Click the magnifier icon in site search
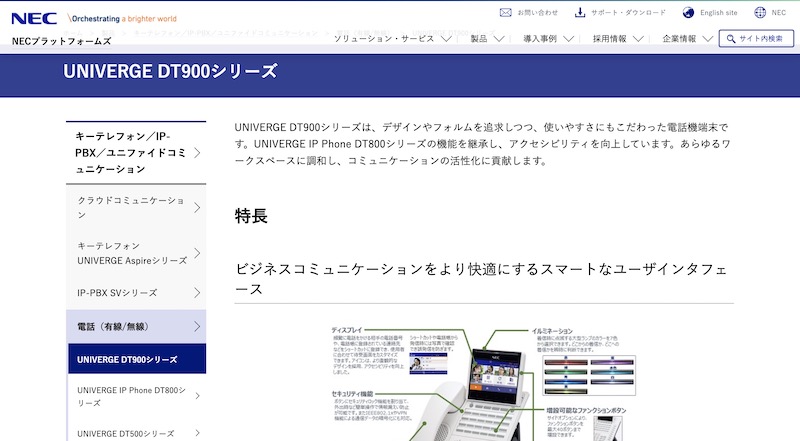Viewport: 800px width, 441px height. 731,39
